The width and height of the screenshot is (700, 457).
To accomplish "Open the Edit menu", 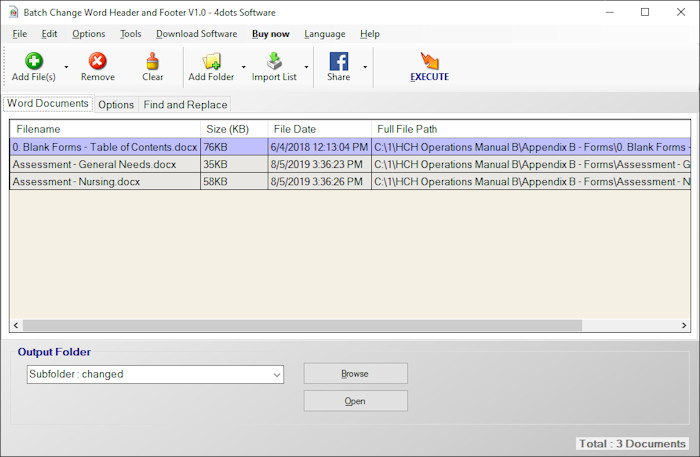I will (49, 34).
